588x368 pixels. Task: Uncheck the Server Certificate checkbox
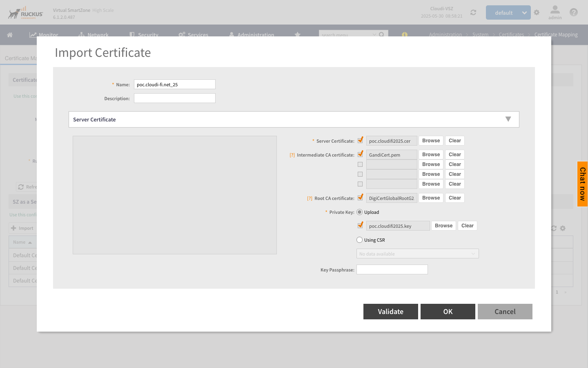tap(360, 140)
